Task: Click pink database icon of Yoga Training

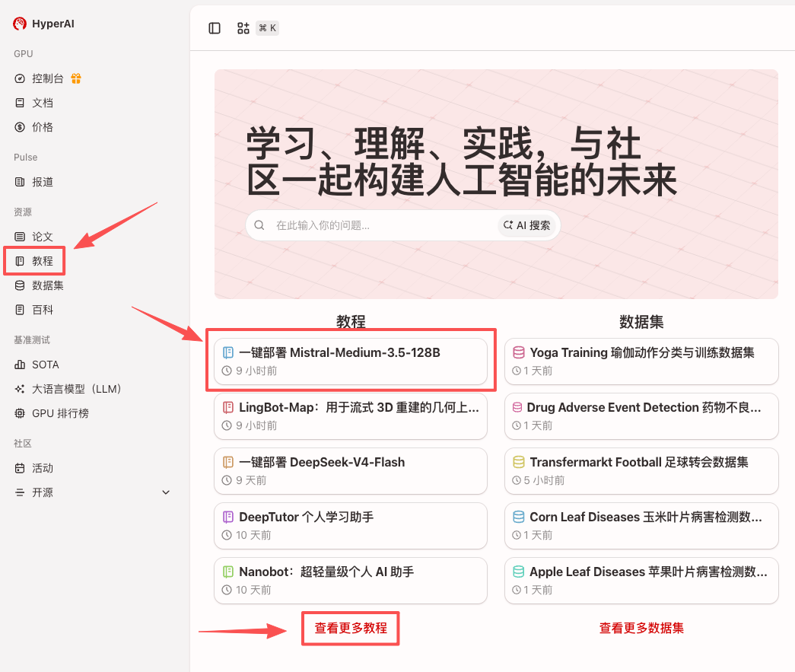Action: (x=519, y=352)
